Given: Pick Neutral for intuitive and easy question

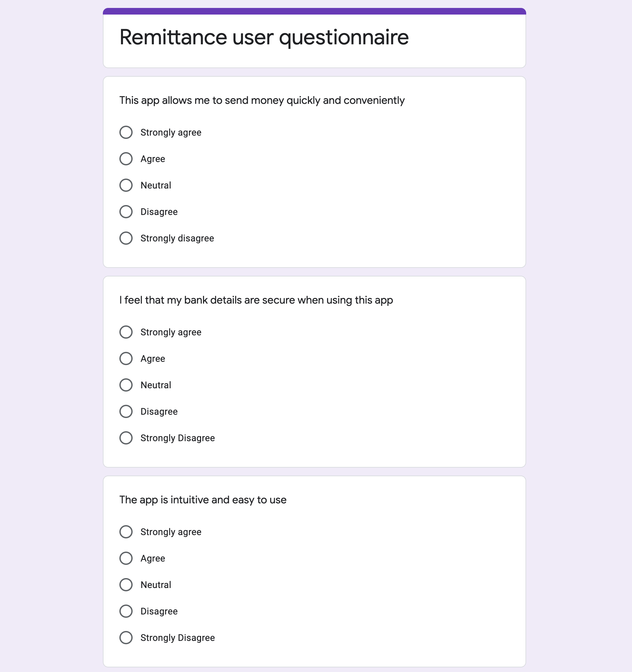Looking at the screenshot, I should pyautogui.click(x=126, y=585).
